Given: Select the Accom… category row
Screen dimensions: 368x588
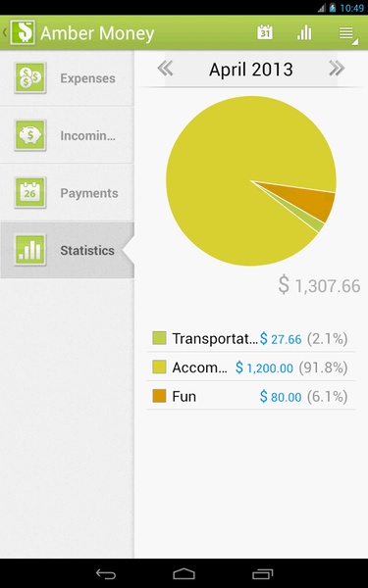Looking at the screenshot, I should (x=250, y=367).
